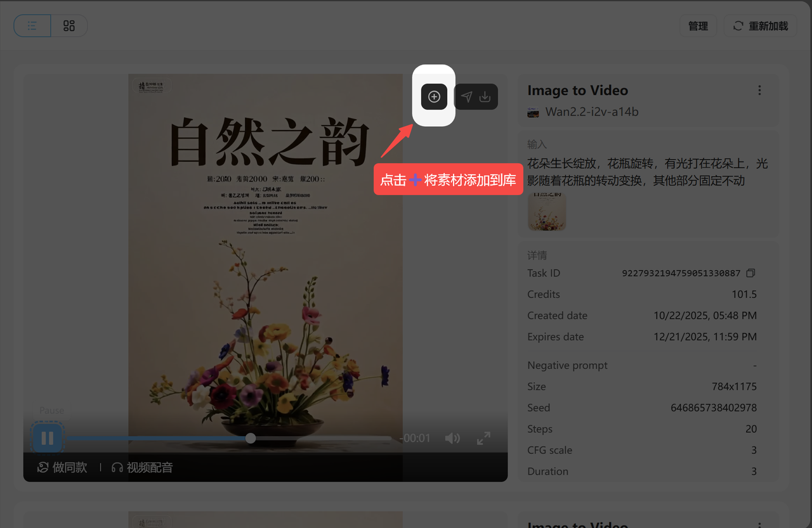Pause the playing video

click(48, 438)
